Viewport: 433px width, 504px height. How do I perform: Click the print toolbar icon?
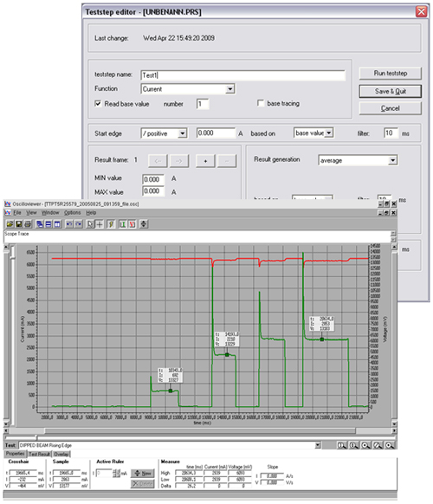pyautogui.click(x=28, y=224)
